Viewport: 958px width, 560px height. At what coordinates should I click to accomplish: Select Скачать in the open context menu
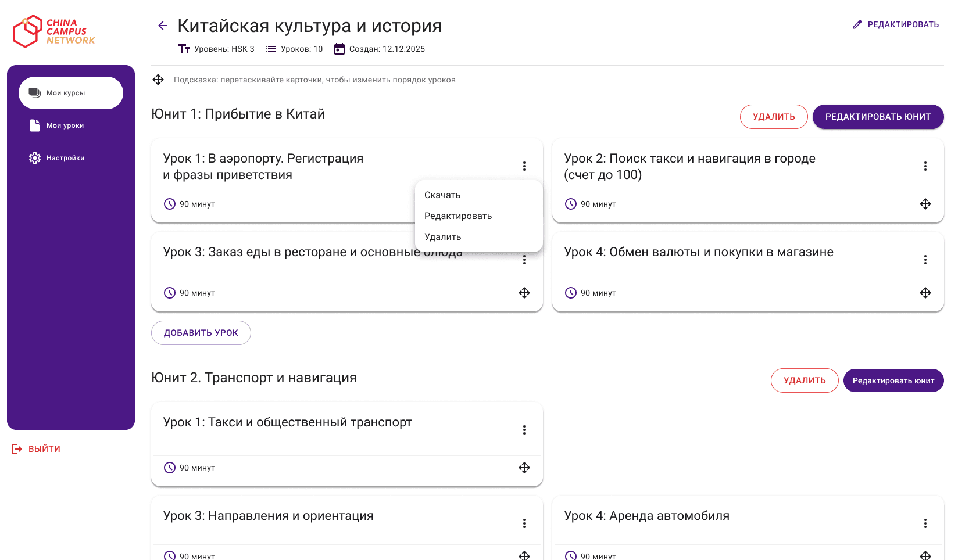tap(442, 195)
